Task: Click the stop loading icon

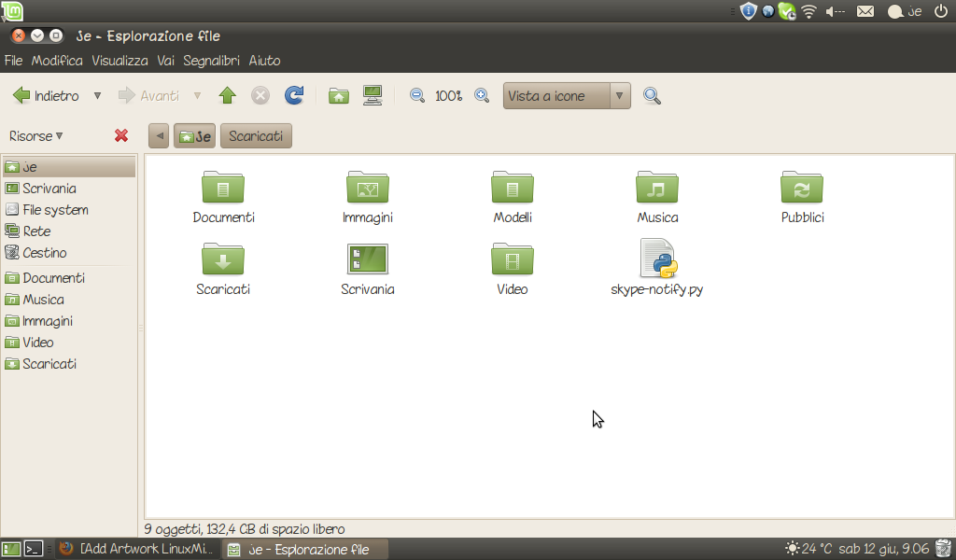Action: pos(260,96)
